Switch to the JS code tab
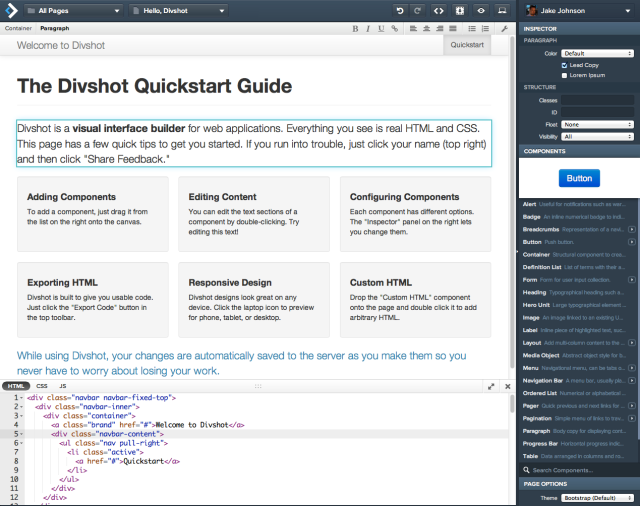The height and width of the screenshot is (506, 640). tap(63, 386)
